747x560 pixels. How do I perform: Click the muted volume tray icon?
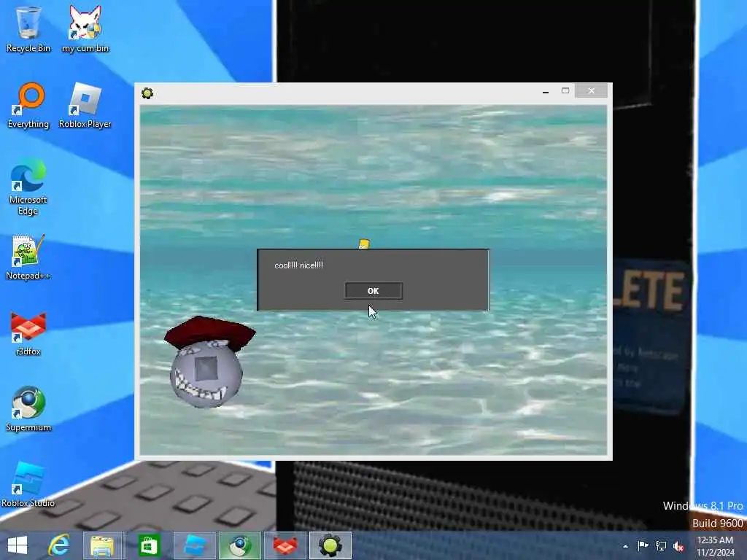point(679,546)
